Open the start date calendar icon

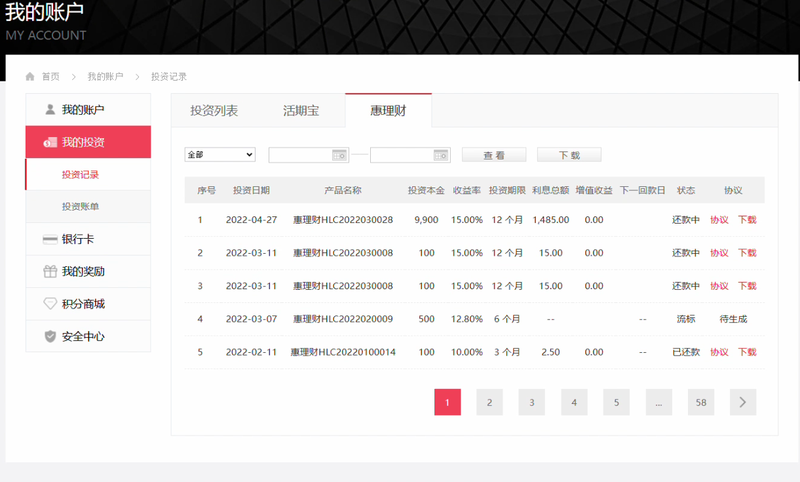pyautogui.click(x=339, y=155)
